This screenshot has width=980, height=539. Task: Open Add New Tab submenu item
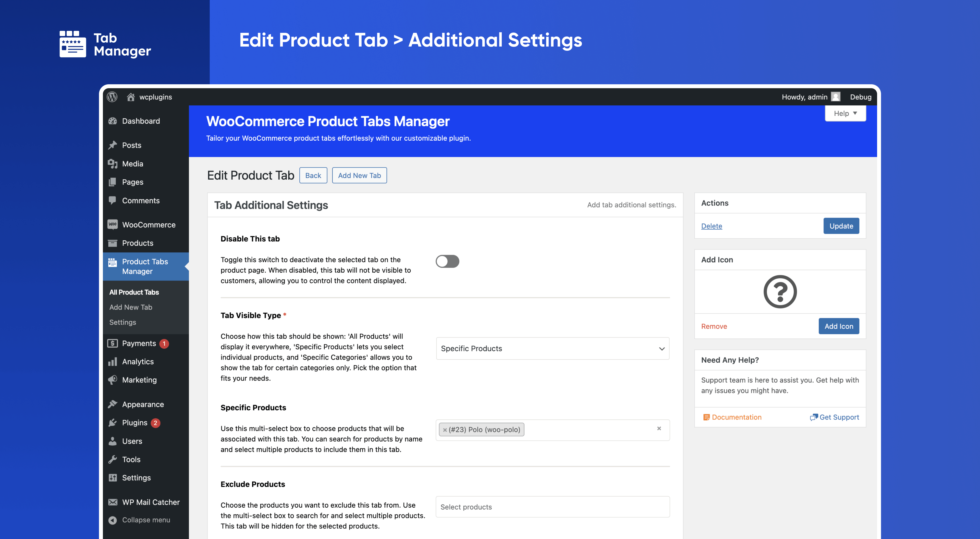click(x=131, y=307)
